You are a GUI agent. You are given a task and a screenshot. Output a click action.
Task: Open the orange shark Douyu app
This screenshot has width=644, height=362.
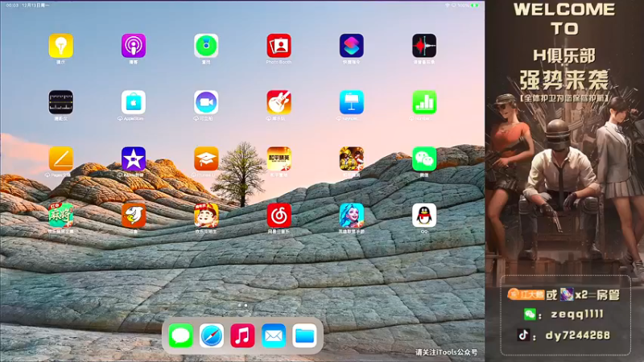point(134,215)
